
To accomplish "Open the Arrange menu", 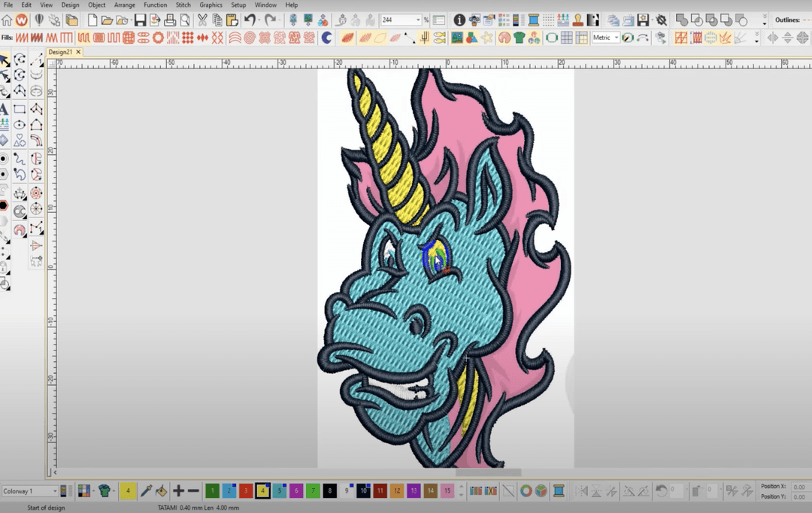I will click(x=124, y=5).
